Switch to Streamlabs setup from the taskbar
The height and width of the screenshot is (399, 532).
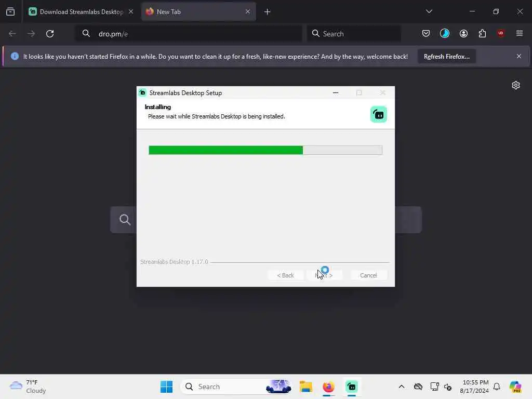pos(352,387)
